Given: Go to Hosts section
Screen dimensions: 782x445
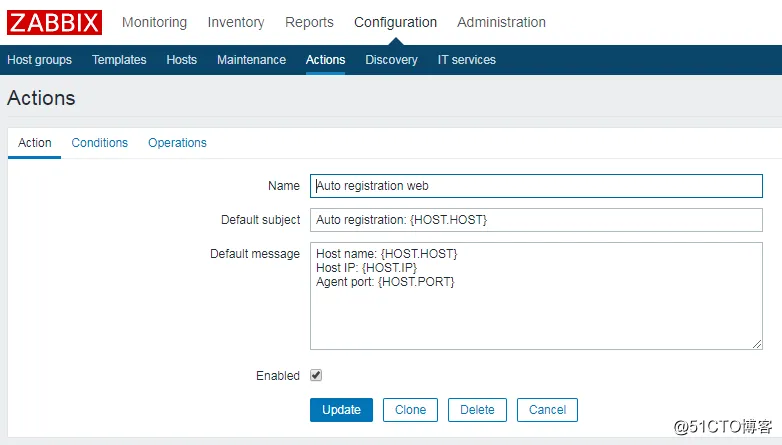Looking at the screenshot, I should coord(182,60).
